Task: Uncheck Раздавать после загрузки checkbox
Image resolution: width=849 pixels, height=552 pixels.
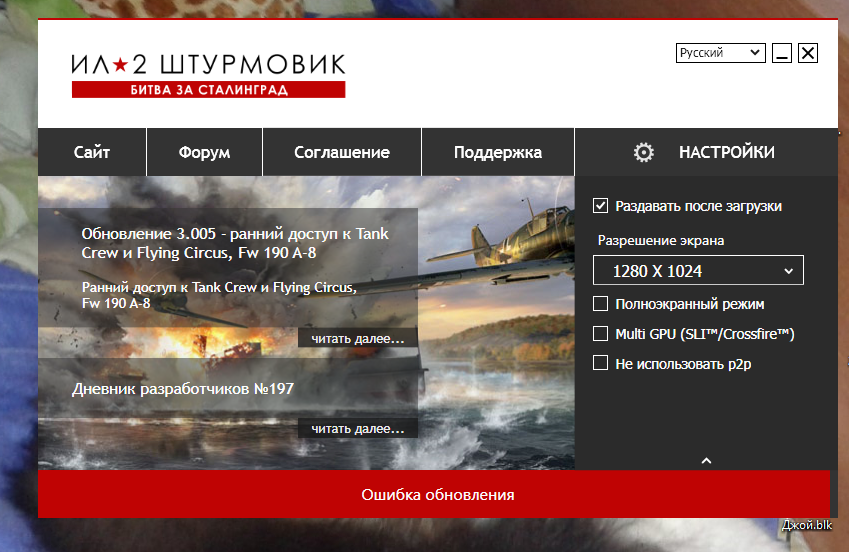Action: 600,206
